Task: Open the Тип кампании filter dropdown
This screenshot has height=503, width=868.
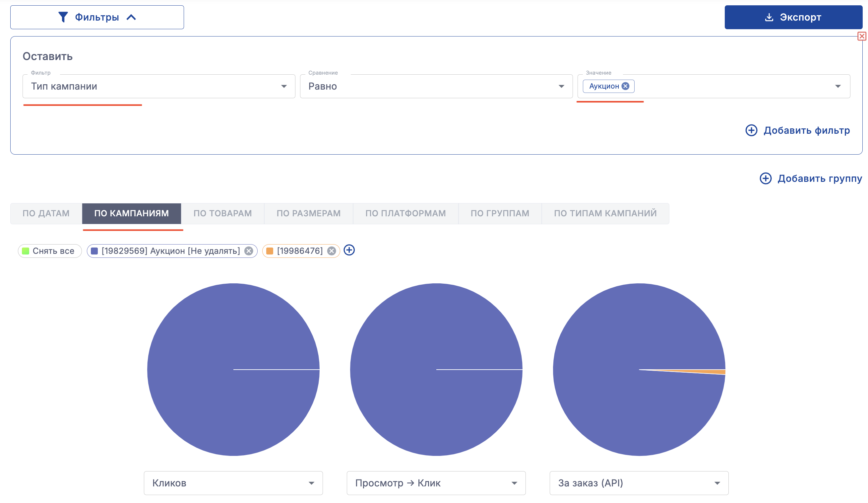Action: [158, 86]
